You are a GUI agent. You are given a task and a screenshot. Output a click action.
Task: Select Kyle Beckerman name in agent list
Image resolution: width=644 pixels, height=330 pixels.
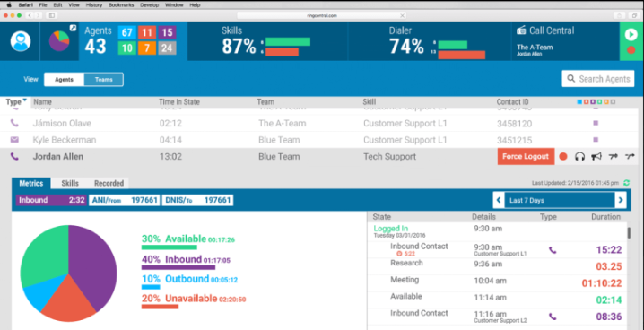(x=65, y=140)
